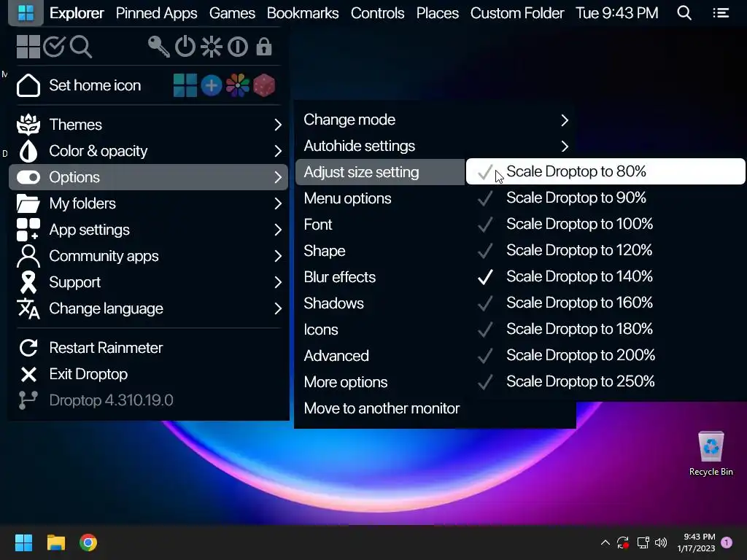Image resolution: width=747 pixels, height=560 pixels.
Task: Select Scale Droptop to 140%
Action: point(605,276)
